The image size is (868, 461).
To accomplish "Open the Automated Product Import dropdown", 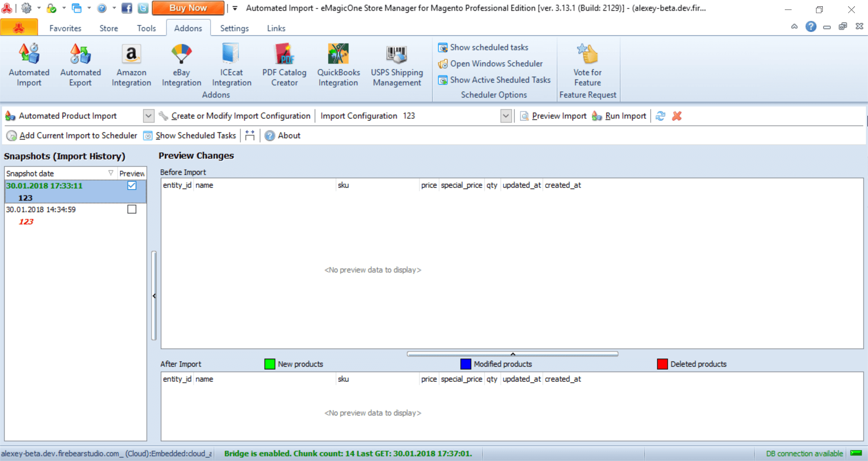I will coord(148,116).
